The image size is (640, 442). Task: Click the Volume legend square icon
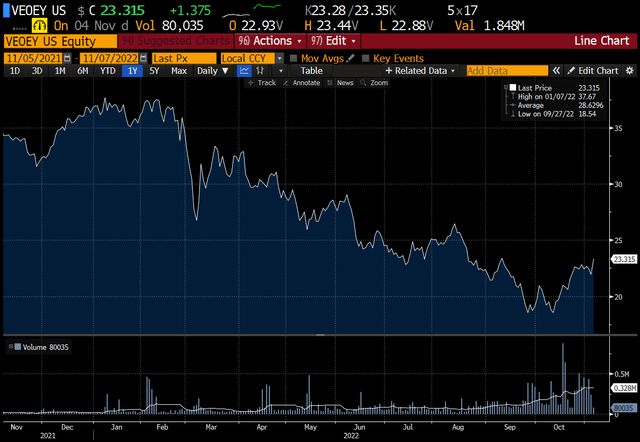coord(18,347)
